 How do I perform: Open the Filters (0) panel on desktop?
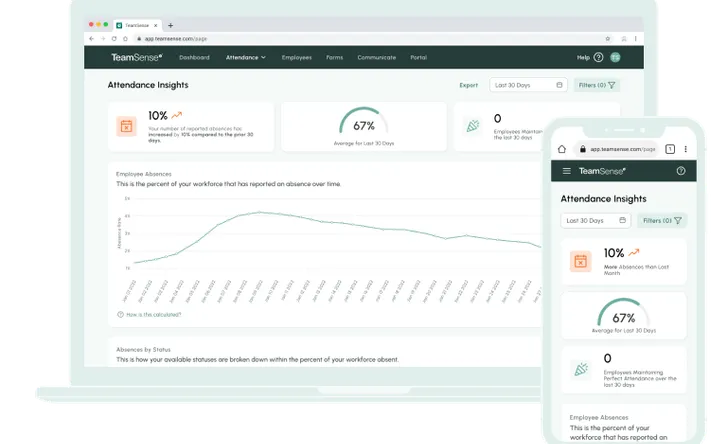coord(597,86)
